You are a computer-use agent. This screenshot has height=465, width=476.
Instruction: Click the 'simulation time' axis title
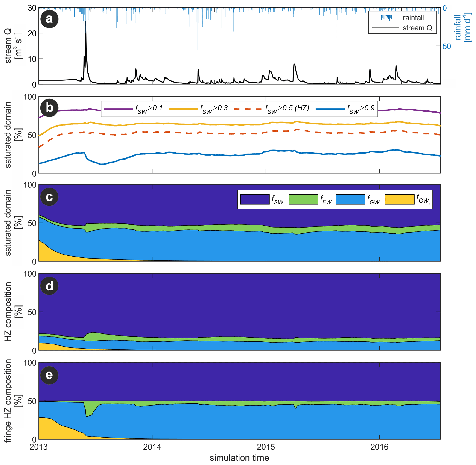point(239,458)
